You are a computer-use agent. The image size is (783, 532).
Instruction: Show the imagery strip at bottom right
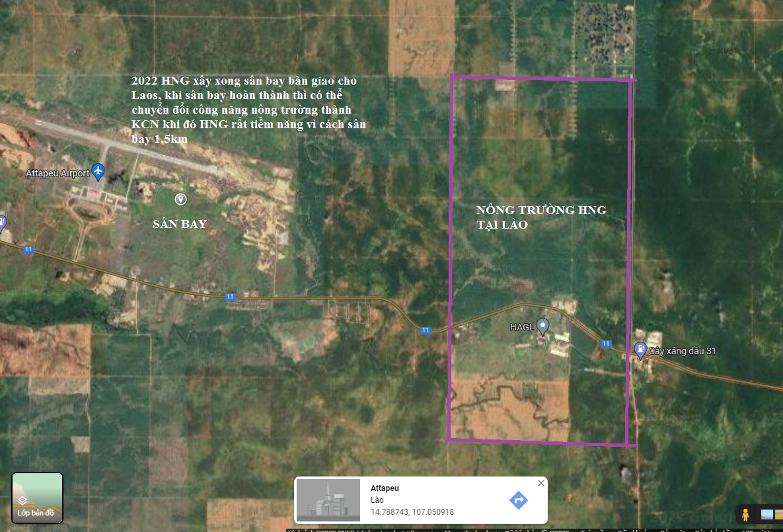pos(767,514)
